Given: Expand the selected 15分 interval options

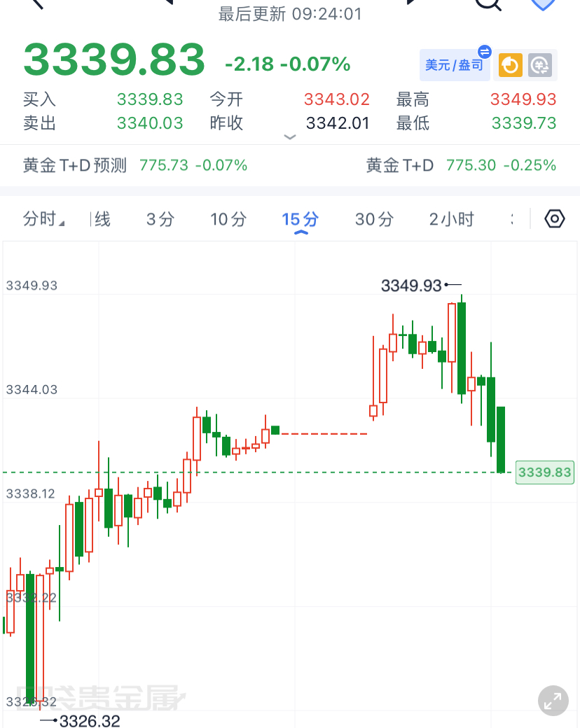Looking at the screenshot, I should [x=301, y=221].
